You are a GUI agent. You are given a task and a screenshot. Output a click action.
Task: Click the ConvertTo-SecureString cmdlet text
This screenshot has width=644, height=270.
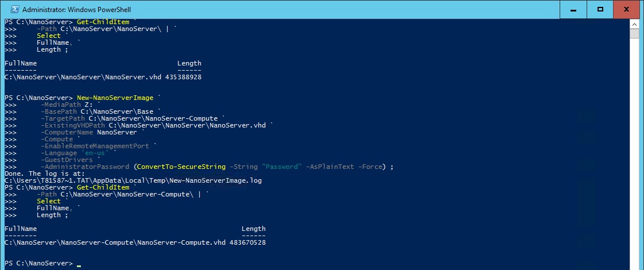(181, 167)
